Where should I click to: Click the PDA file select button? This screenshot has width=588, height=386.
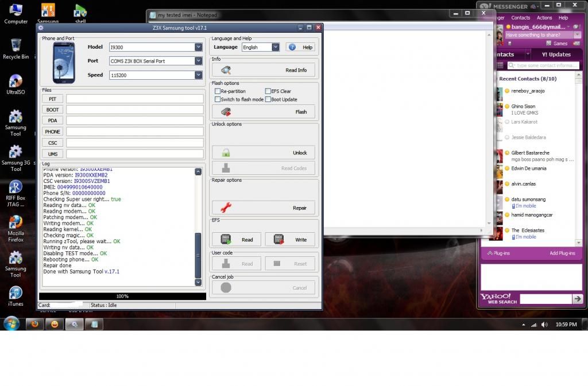click(x=52, y=120)
